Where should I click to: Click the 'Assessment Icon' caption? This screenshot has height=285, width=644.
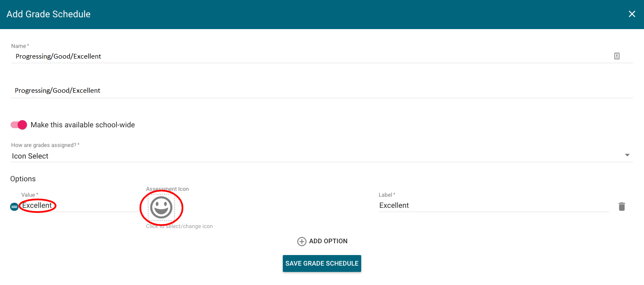pos(167,189)
